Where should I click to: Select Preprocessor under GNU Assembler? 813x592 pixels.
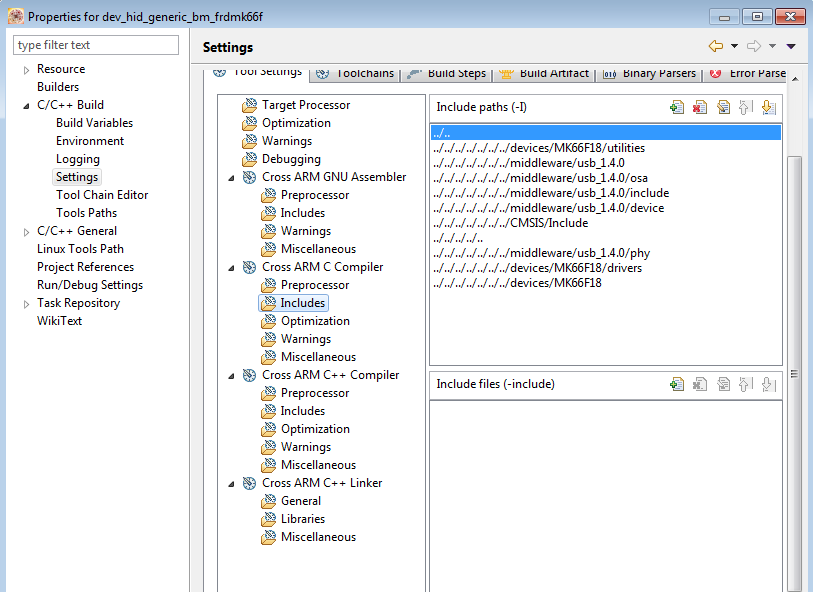[315, 195]
